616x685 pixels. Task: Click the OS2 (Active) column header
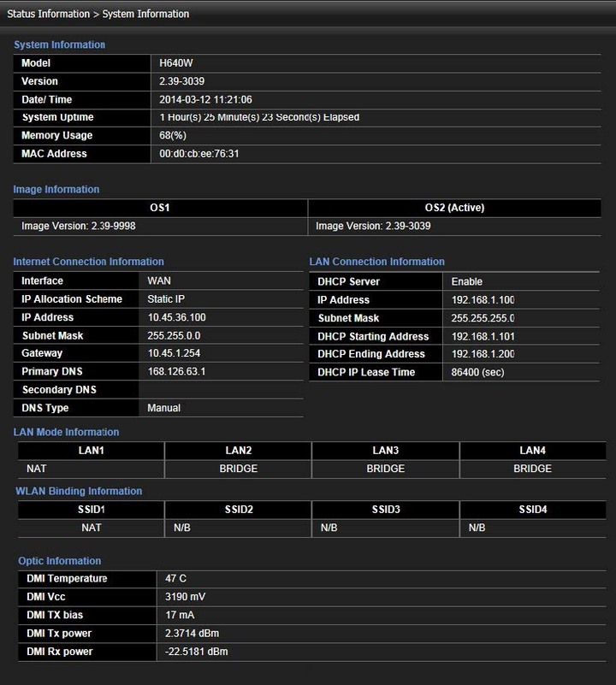[x=454, y=208]
